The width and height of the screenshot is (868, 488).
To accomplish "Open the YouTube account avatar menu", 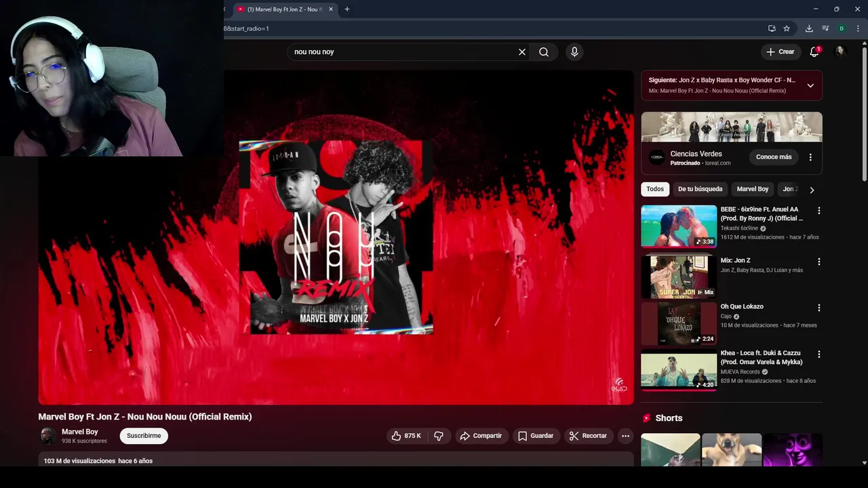I will pyautogui.click(x=840, y=52).
